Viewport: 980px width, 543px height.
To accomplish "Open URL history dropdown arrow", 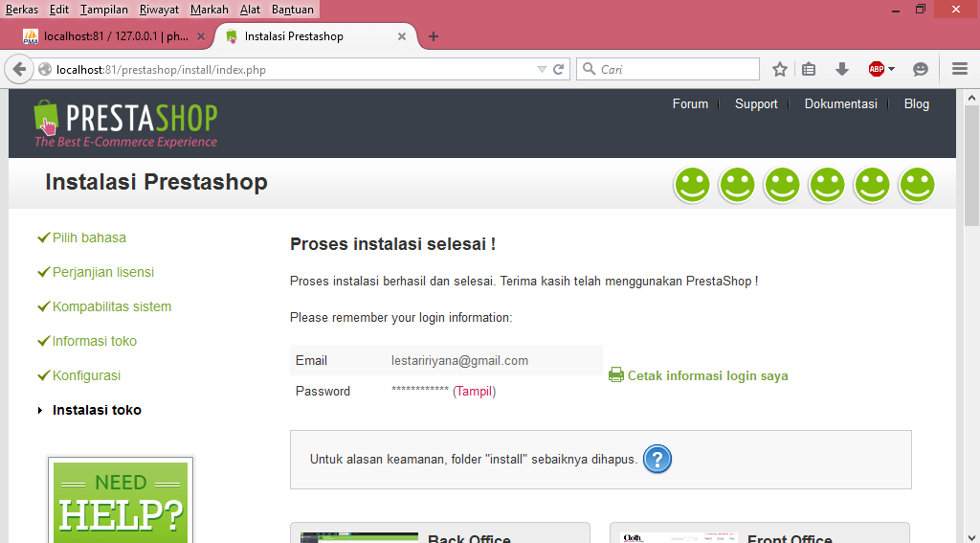I will tap(542, 70).
